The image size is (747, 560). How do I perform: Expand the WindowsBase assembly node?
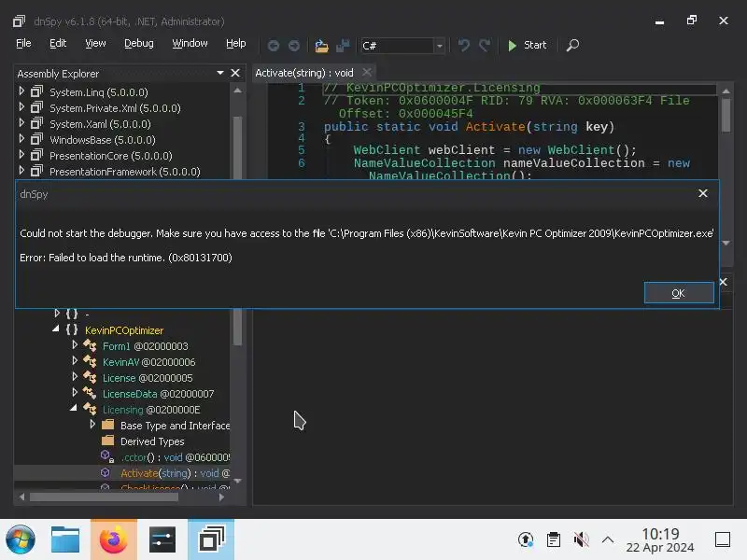pos(21,138)
